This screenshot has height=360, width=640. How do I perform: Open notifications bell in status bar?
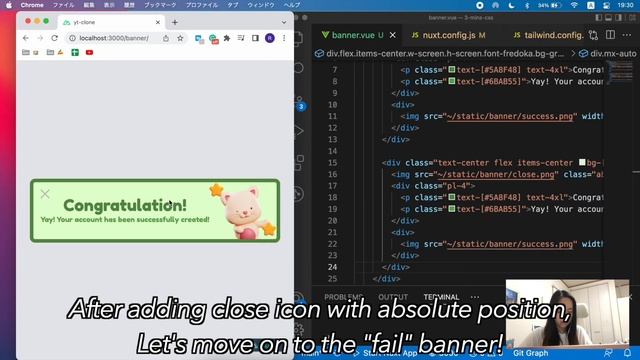pyautogui.click(x=627, y=353)
